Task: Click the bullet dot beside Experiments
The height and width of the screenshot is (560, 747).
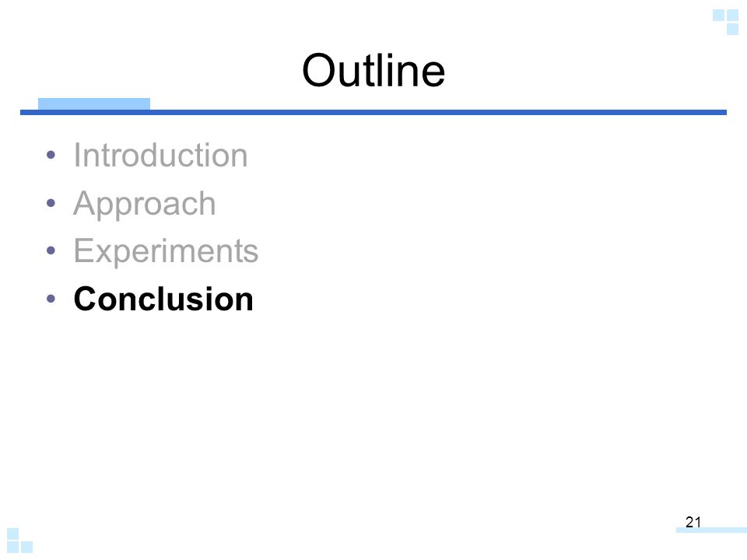Action: coord(51,250)
